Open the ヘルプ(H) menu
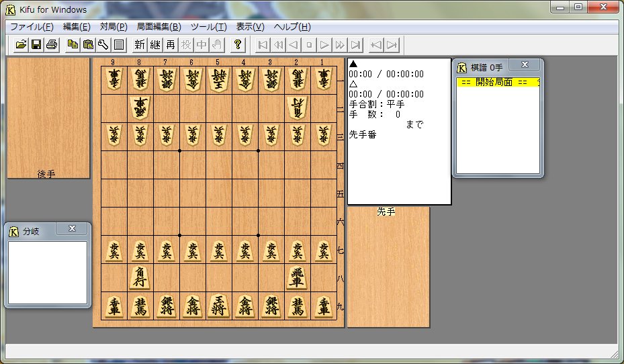Screen dimensions: 624x364 (x=292, y=27)
